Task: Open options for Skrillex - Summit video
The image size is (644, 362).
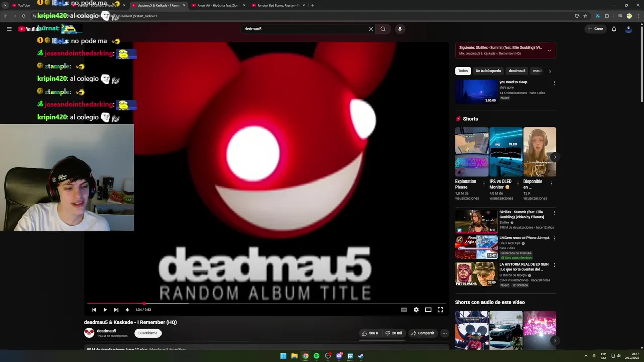Action: (554, 213)
